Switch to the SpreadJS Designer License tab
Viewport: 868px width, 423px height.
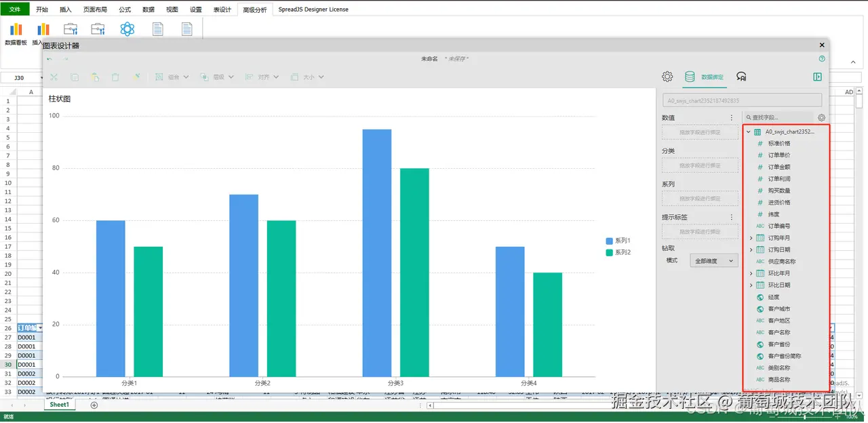click(313, 9)
